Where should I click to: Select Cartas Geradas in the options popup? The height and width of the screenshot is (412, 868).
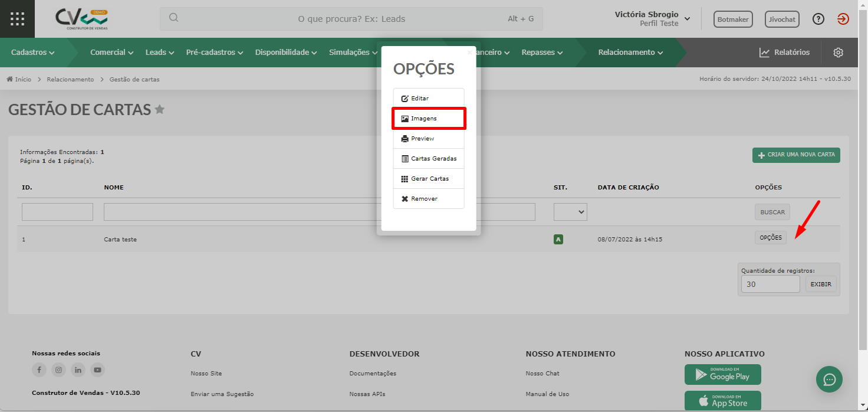point(429,159)
